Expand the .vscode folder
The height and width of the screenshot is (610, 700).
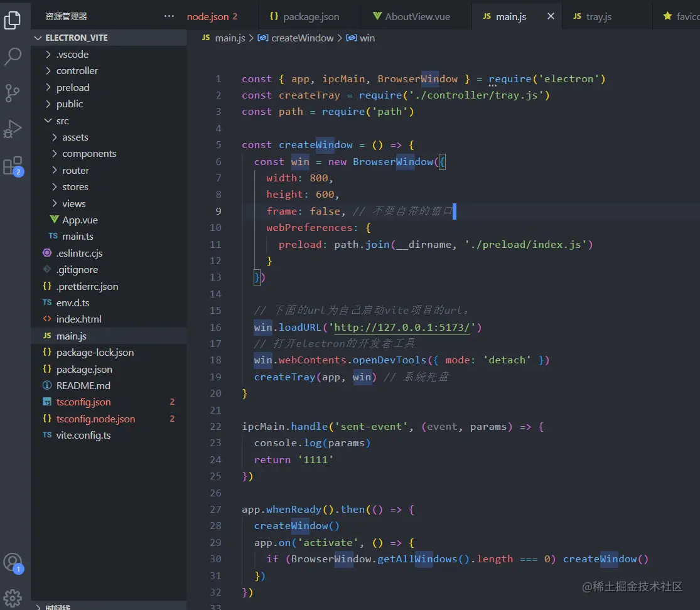[109, 55]
